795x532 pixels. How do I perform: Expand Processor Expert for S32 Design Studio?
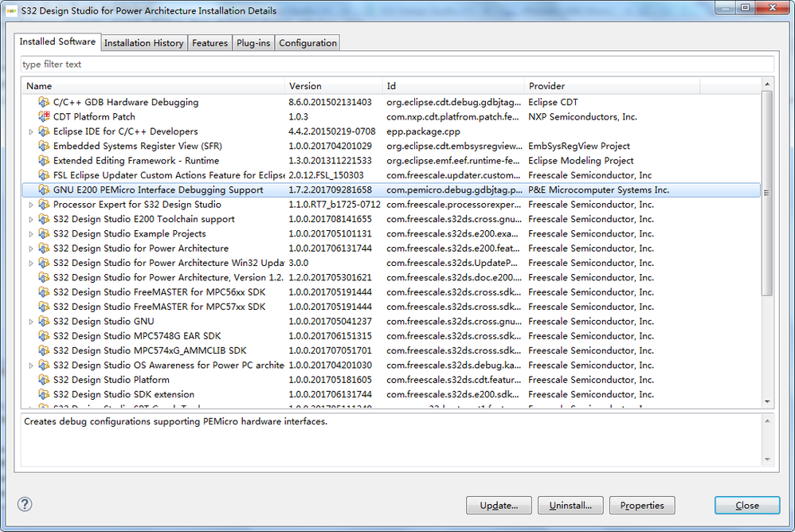(31, 205)
